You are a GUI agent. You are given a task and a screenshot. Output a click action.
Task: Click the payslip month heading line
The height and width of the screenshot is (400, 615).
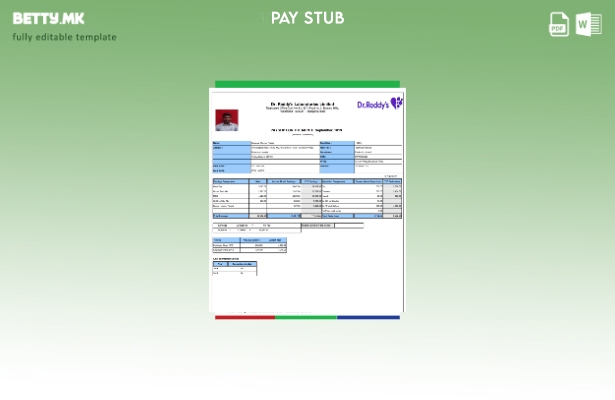[308, 130]
